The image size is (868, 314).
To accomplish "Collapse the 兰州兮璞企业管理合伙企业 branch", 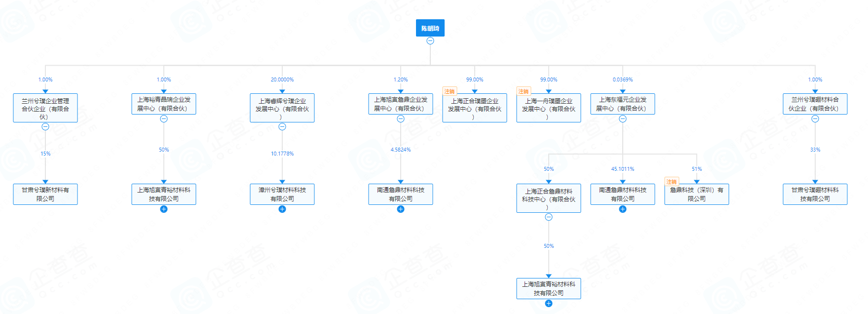I will click(x=45, y=127).
